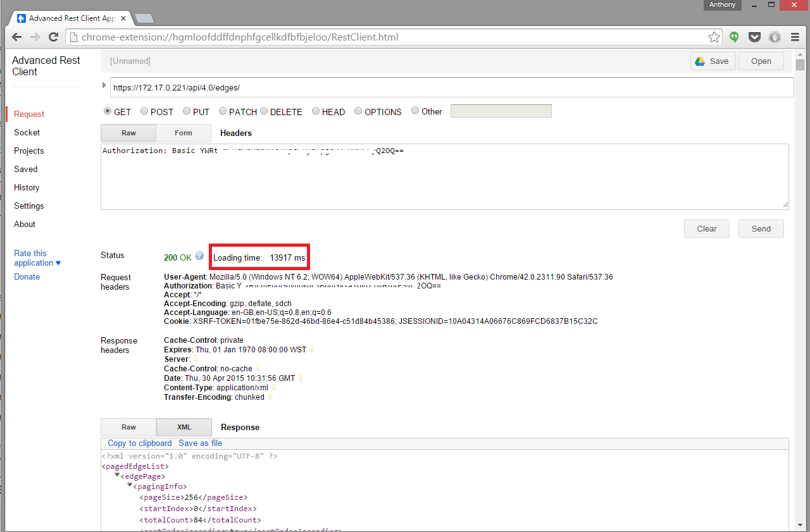Open the Socket section in sidebar

[27, 133]
